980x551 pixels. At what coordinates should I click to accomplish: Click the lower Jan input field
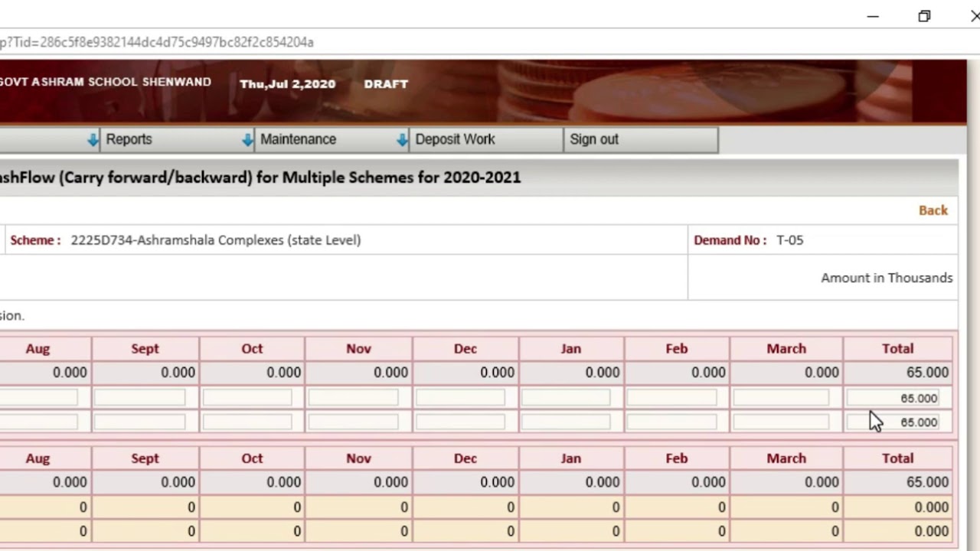pos(566,422)
